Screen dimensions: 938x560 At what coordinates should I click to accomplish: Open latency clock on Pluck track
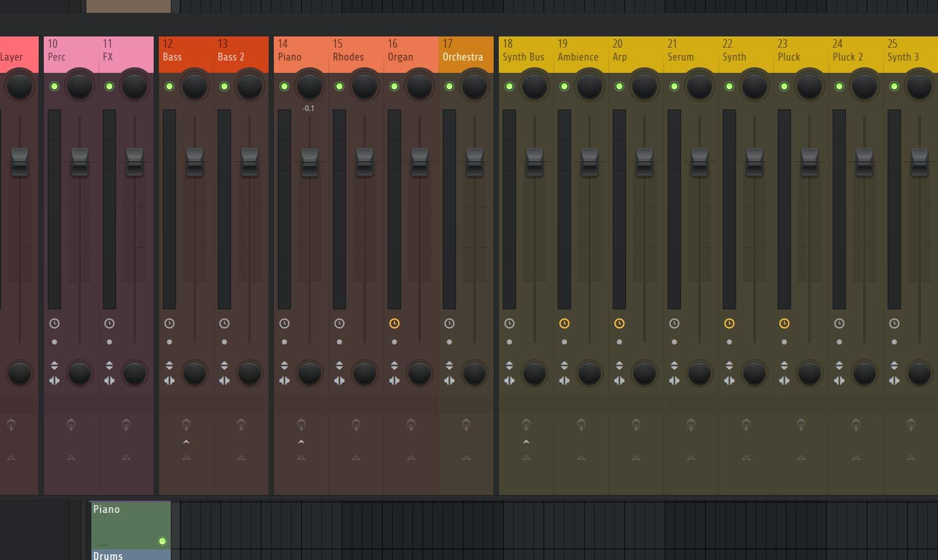point(784,323)
